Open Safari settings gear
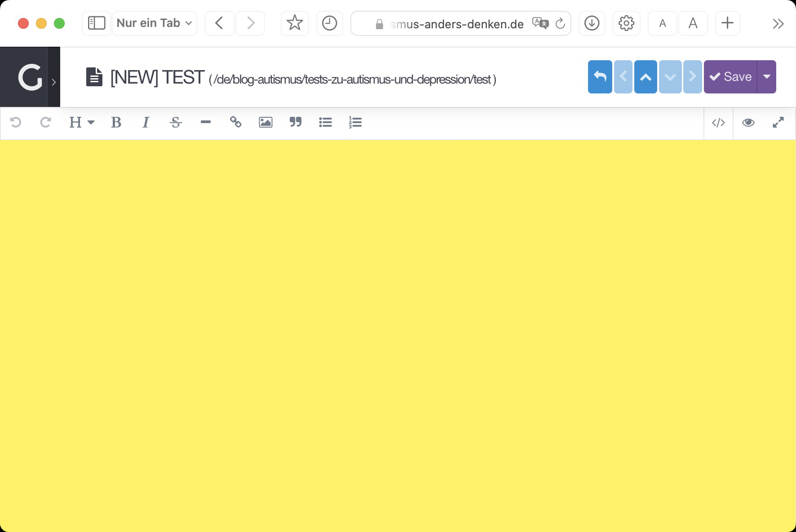Image resolution: width=796 pixels, height=532 pixels. click(626, 23)
